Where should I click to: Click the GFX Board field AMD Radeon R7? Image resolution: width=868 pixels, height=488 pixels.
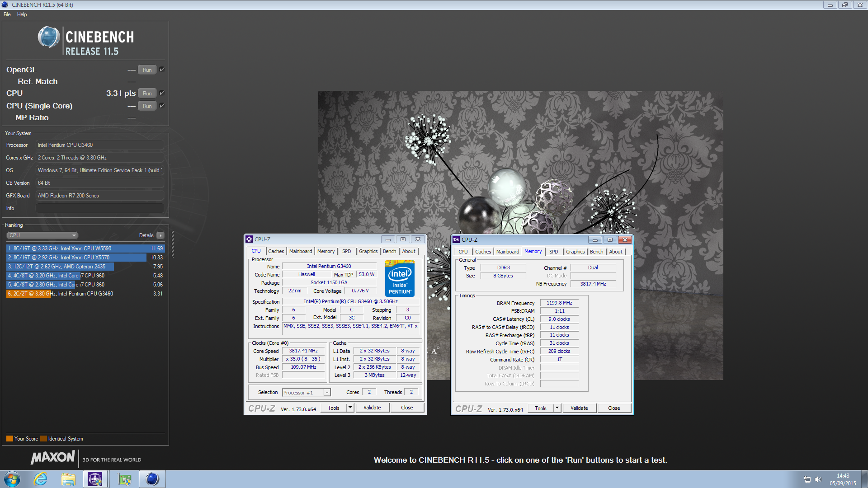click(100, 196)
